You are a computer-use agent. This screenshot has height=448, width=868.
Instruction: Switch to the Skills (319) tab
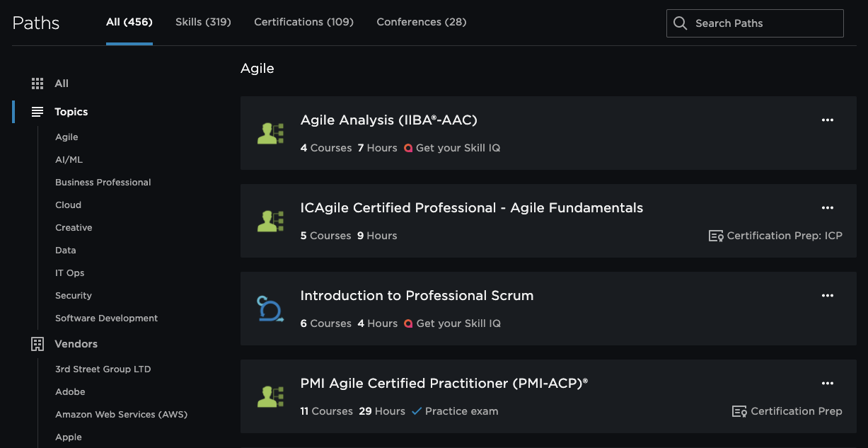[x=203, y=22]
